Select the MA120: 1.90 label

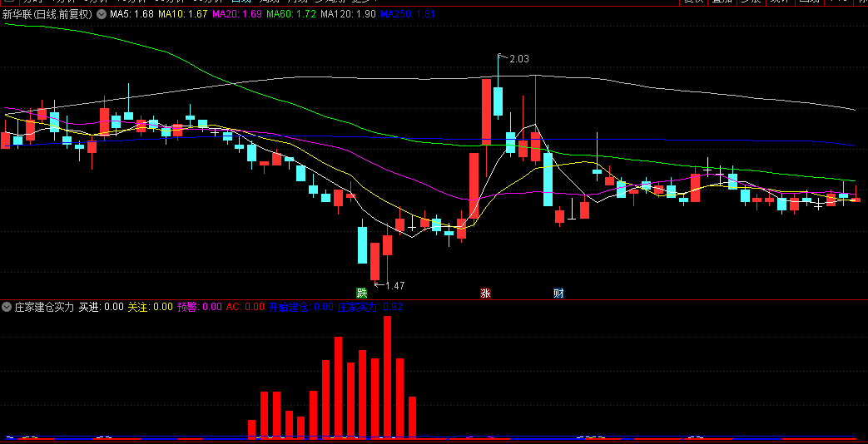pyautogui.click(x=348, y=14)
